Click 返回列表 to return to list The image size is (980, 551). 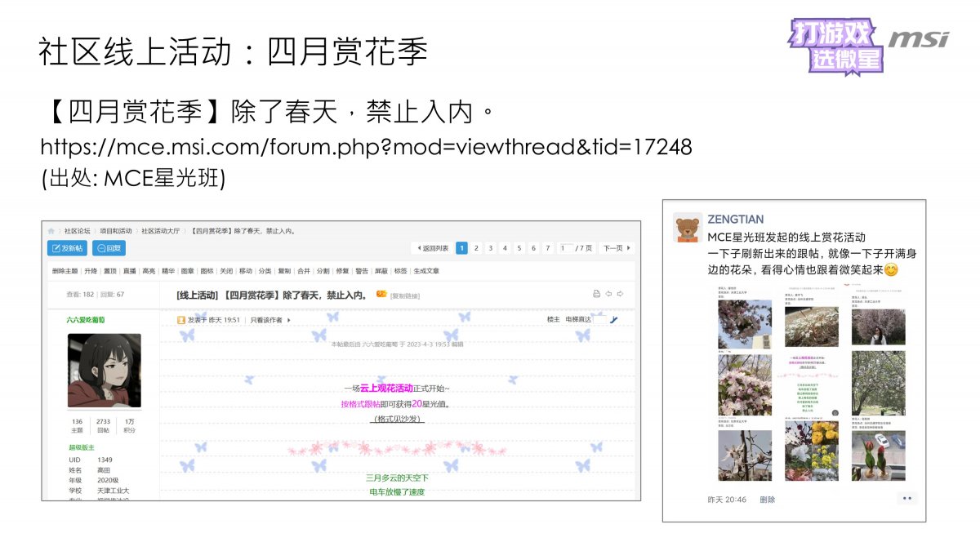click(x=431, y=248)
